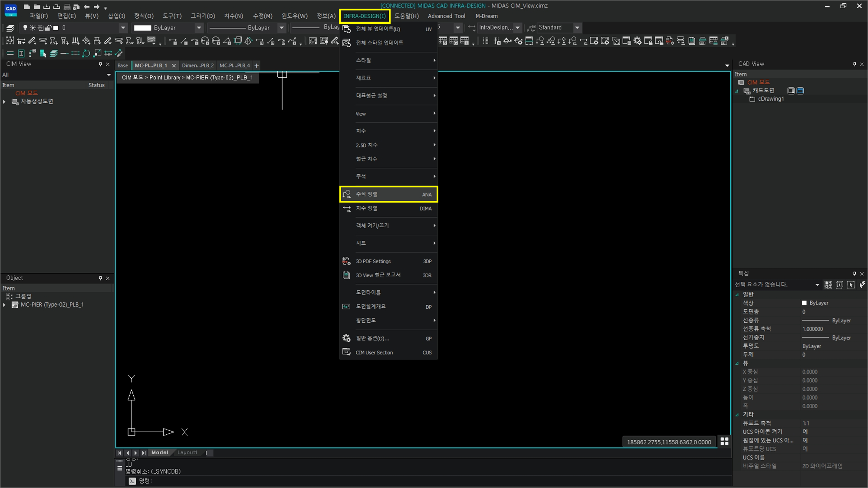
Task: Click the viewport grid icon near coordinates
Action: [x=724, y=441]
